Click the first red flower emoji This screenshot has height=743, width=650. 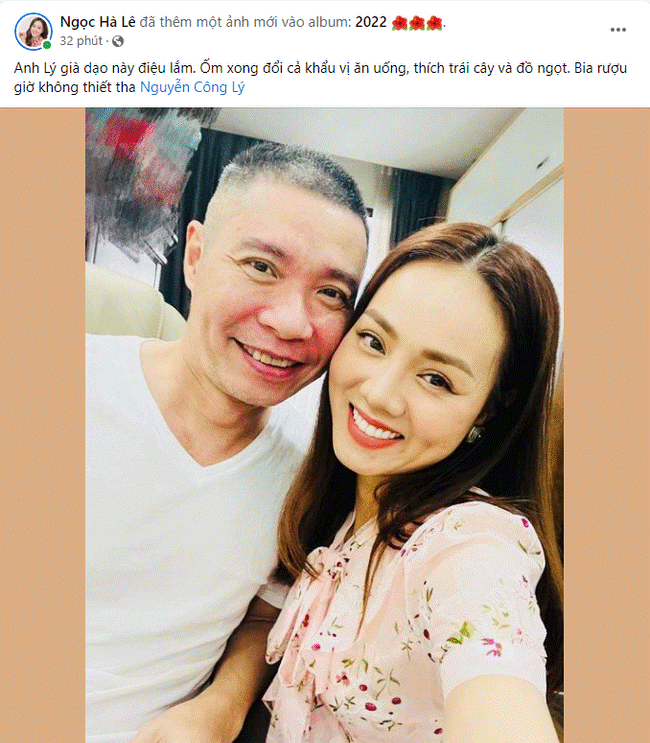pyautogui.click(x=400, y=23)
